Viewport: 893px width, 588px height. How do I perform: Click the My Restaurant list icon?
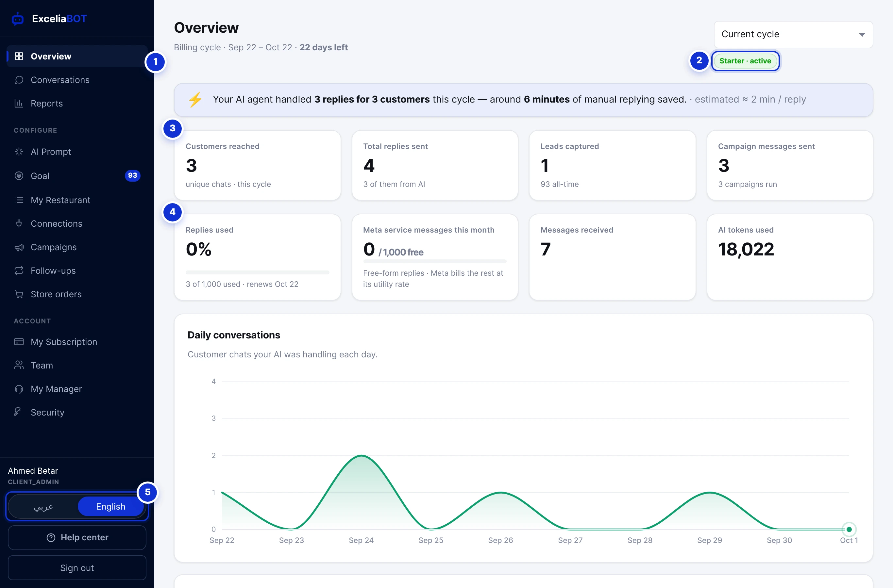(x=19, y=200)
